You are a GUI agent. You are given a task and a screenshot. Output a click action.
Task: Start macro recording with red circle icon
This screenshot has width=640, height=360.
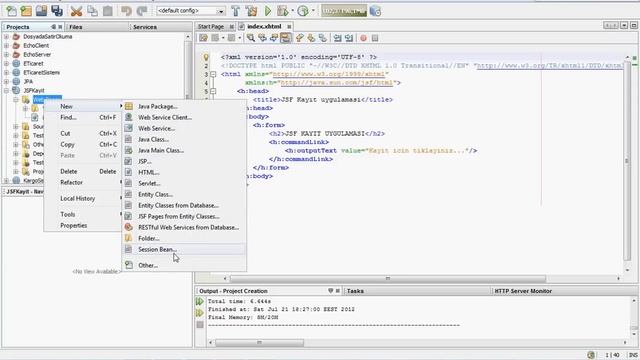[363, 38]
